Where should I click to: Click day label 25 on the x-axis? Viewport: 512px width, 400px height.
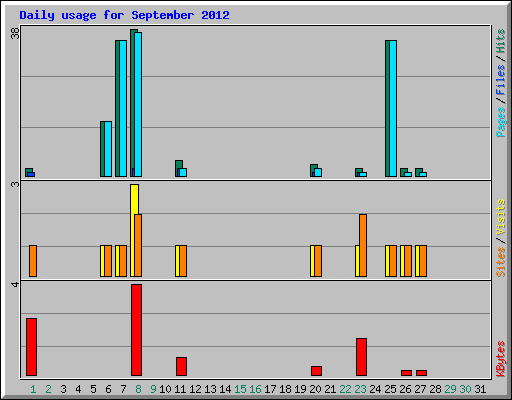point(390,389)
